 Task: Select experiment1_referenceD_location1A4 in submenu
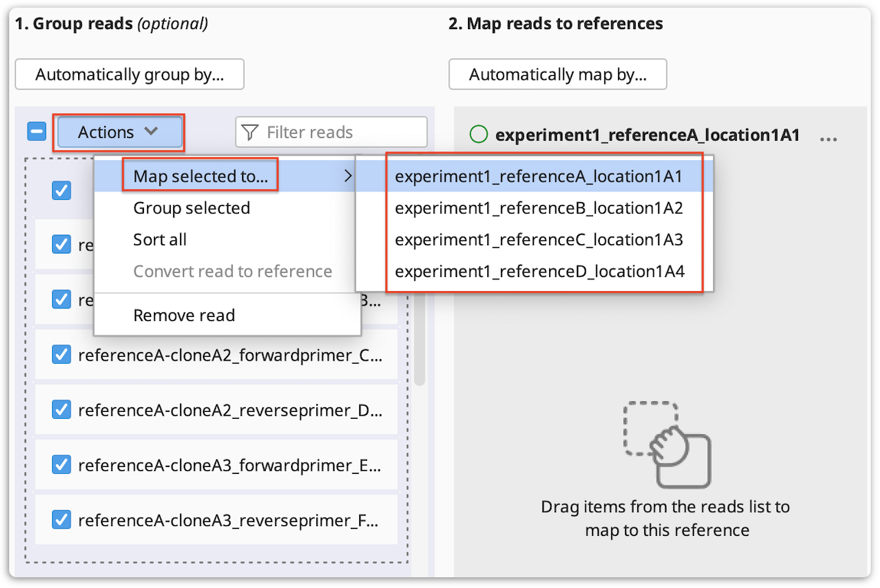point(535,272)
